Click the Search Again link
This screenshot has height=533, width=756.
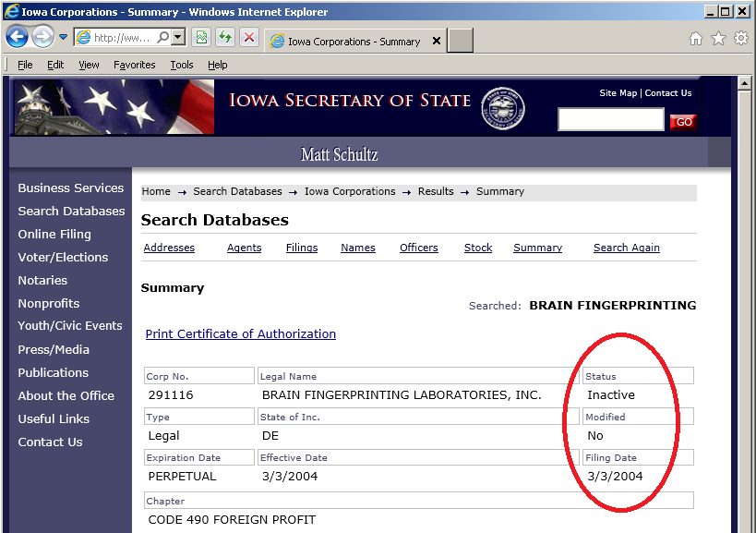626,248
